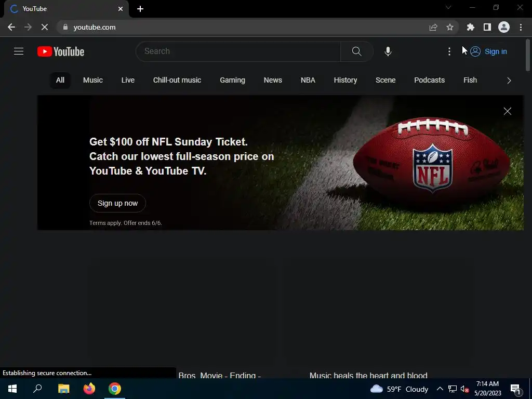Click Sign up now button
The width and height of the screenshot is (532, 399).
pyautogui.click(x=117, y=203)
